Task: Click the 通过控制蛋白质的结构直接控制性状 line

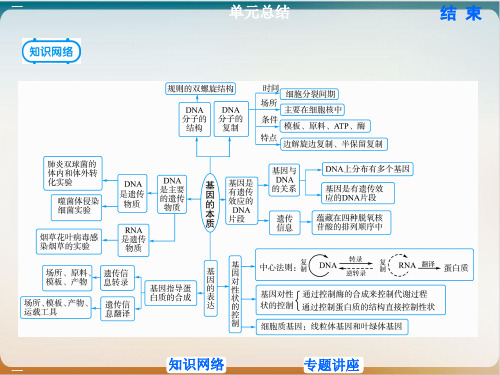Action: click(368, 307)
